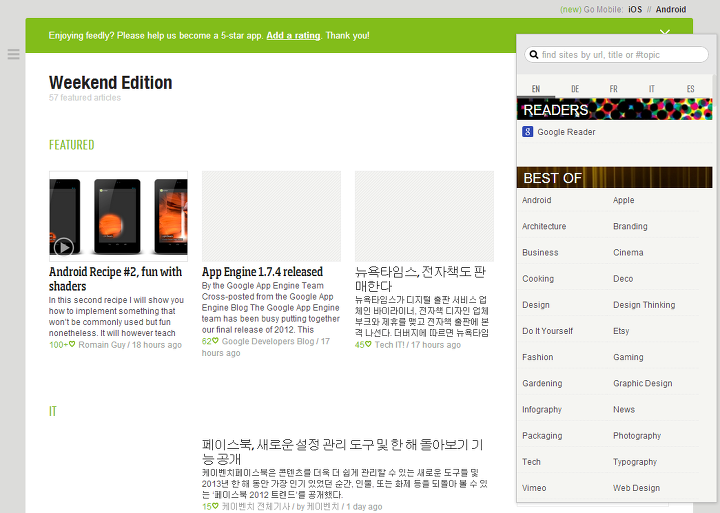Open App Engine 1.7.4 released article
This screenshot has height=513, width=720.
(x=262, y=272)
